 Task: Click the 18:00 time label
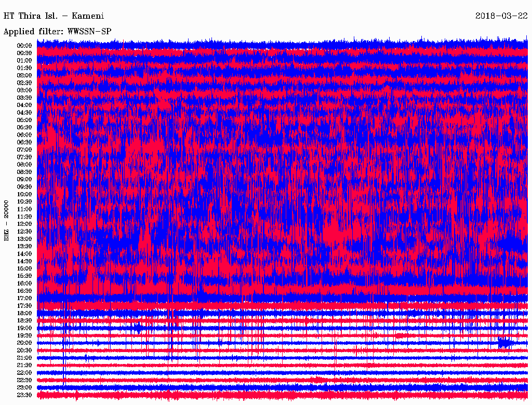[x=24, y=313]
